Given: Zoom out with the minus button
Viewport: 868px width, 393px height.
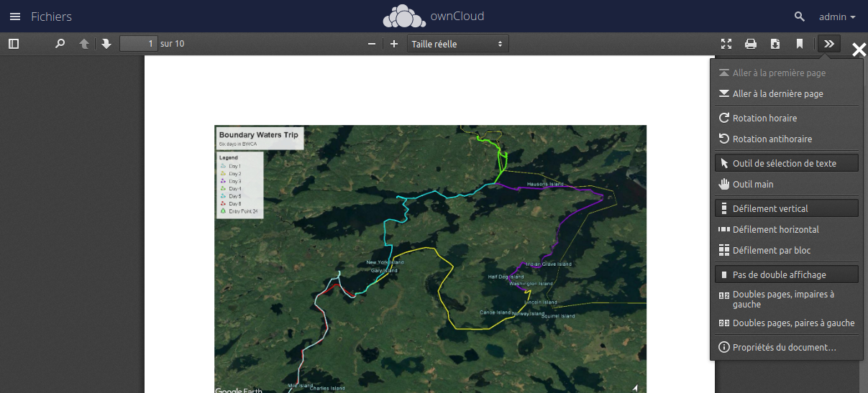Looking at the screenshot, I should tap(372, 44).
